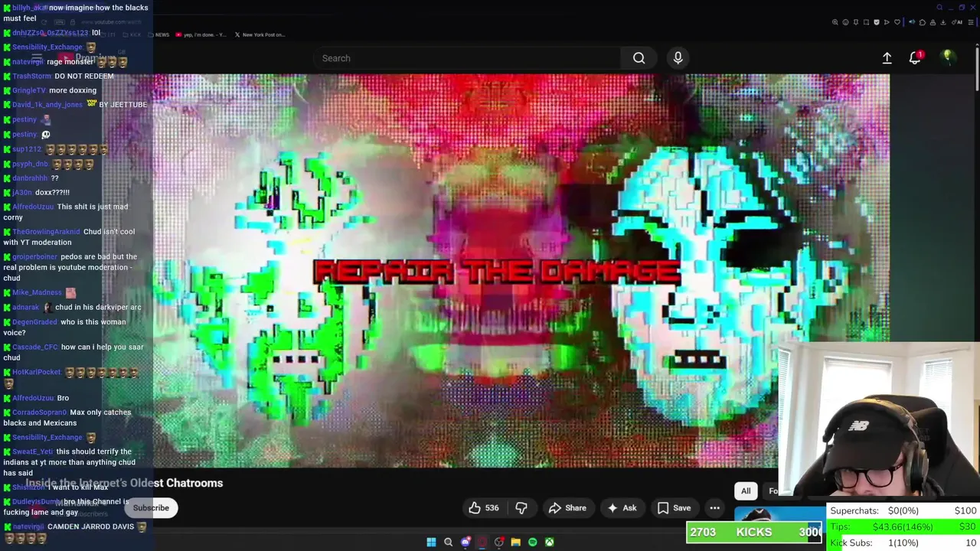Open the browser easy-setup lines icon
Image resolution: width=980 pixels, height=551 pixels.
[971, 22]
